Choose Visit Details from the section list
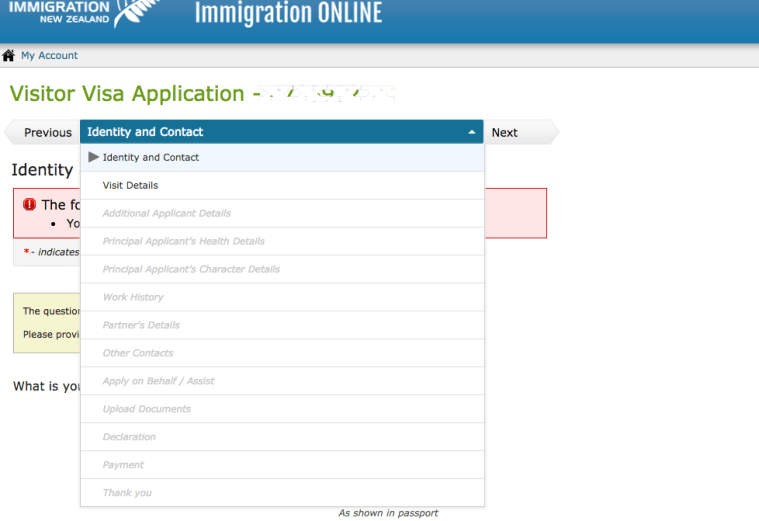The height and width of the screenshot is (521, 759). click(x=130, y=185)
